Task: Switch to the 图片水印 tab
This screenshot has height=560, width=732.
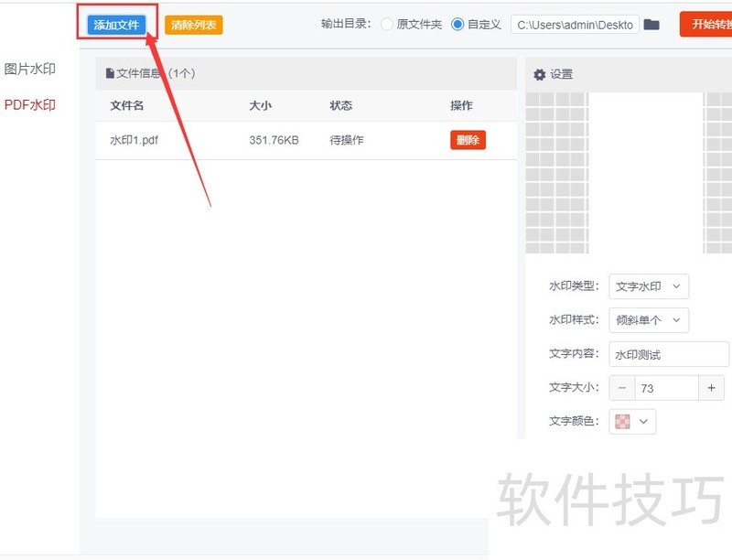Action: (x=30, y=70)
